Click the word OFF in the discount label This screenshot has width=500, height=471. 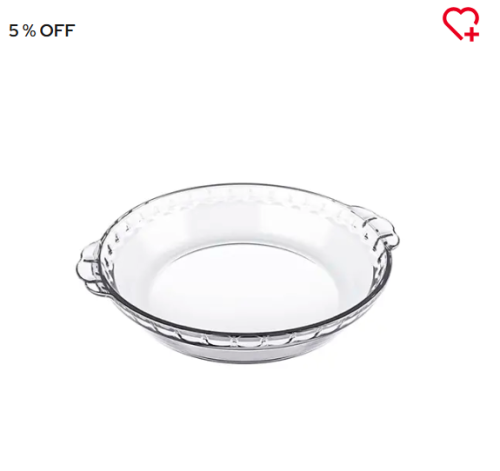(57, 31)
